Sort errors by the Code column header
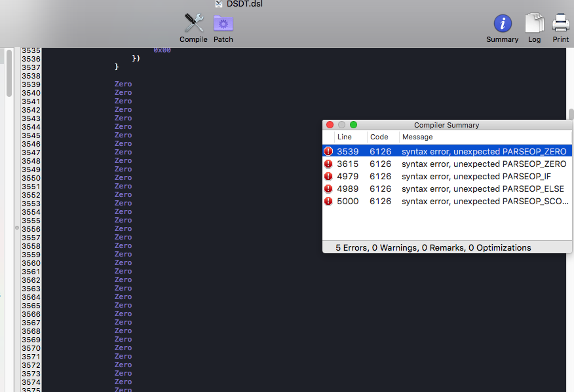The height and width of the screenshot is (392, 574). [x=379, y=137]
